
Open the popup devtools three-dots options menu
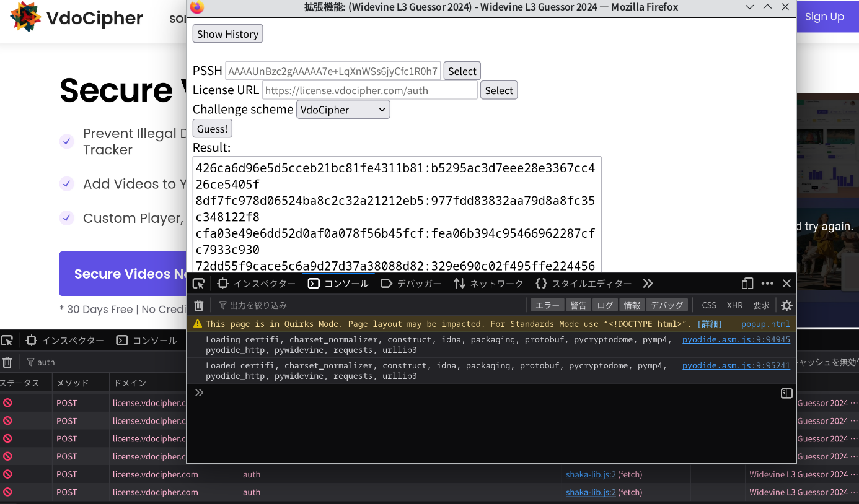pos(767,284)
